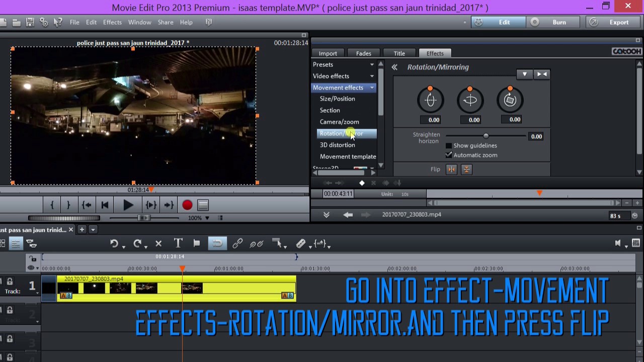
Task: Play the selected range only
Action: (x=151, y=205)
